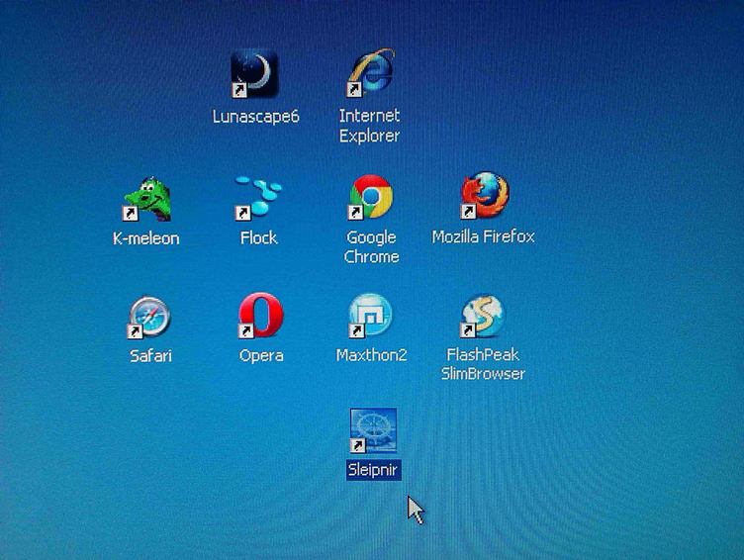Click the red Opera icon
The width and height of the screenshot is (744, 560).
click(260, 315)
